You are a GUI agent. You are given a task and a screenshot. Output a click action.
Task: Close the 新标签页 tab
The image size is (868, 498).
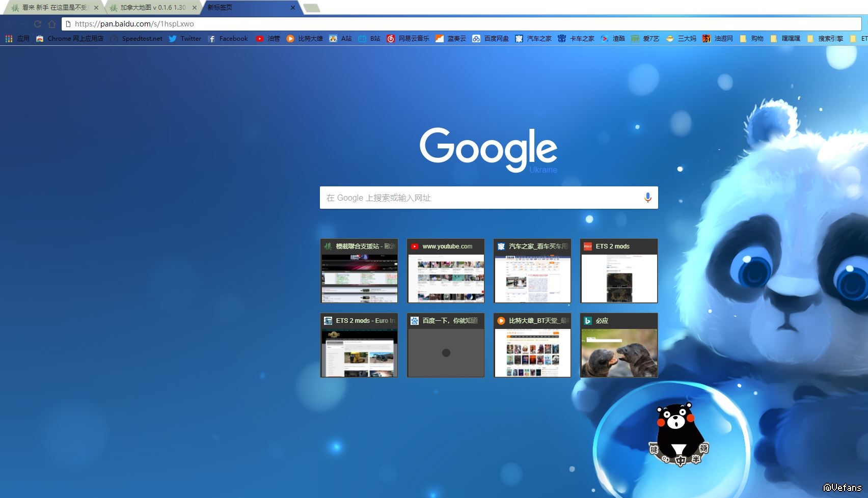(x=292, y=8)
